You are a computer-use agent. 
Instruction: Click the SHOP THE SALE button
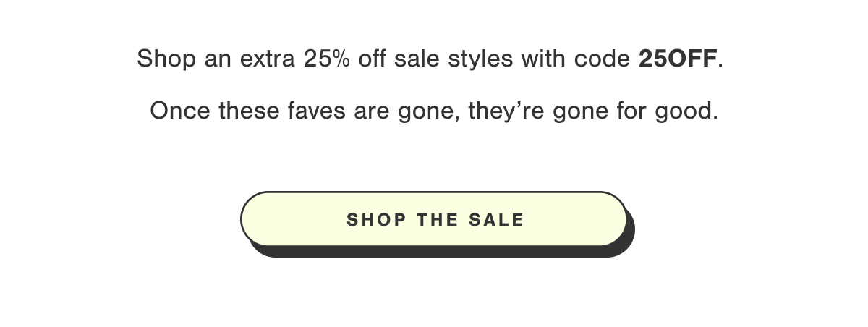tap(433, 219)
